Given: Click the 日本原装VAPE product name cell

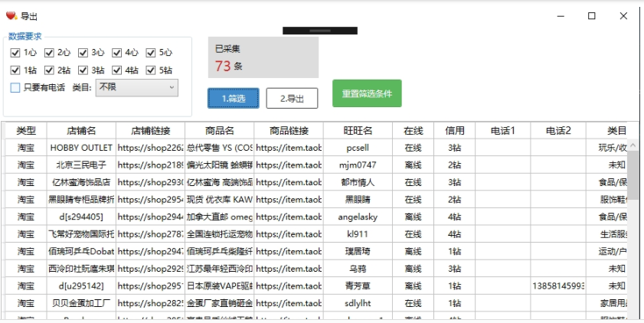Looking at the screenshot, I should coord(219,285).
